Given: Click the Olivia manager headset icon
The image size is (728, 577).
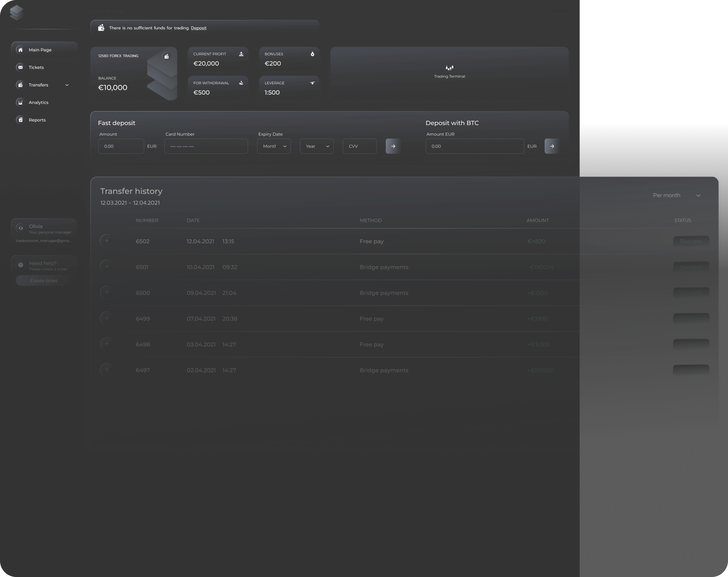Looking at the screenshot, I should click(21, 228).
